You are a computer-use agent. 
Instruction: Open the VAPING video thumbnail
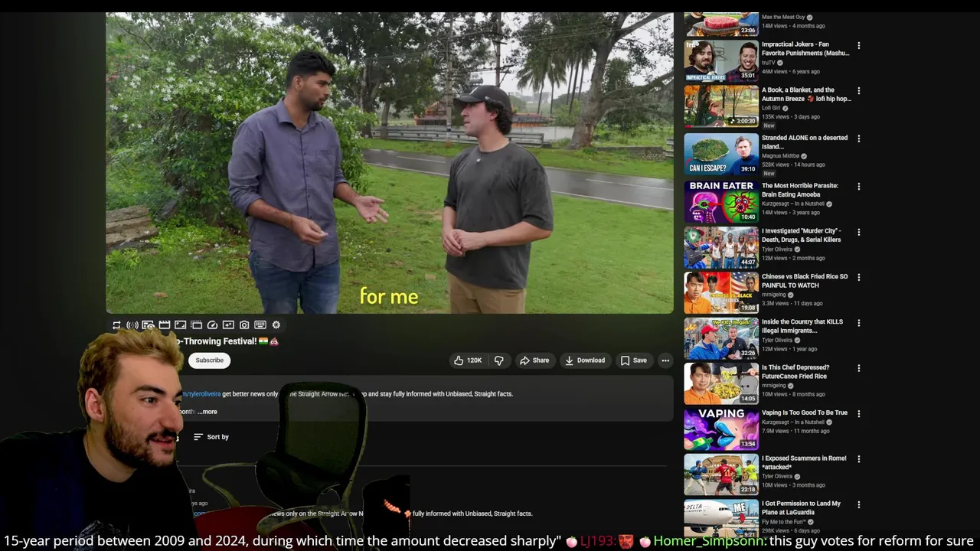(x=721, y=429)
